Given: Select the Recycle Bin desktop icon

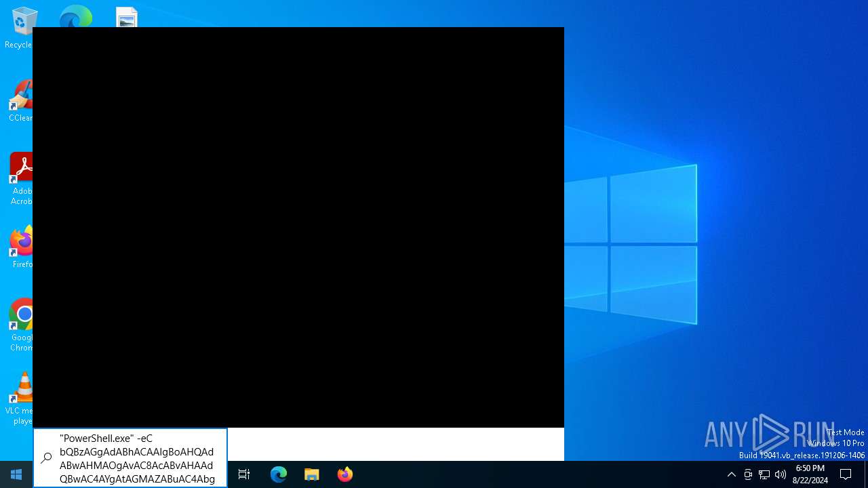Looking at the screenshot, I should click(x=20, y=28).
